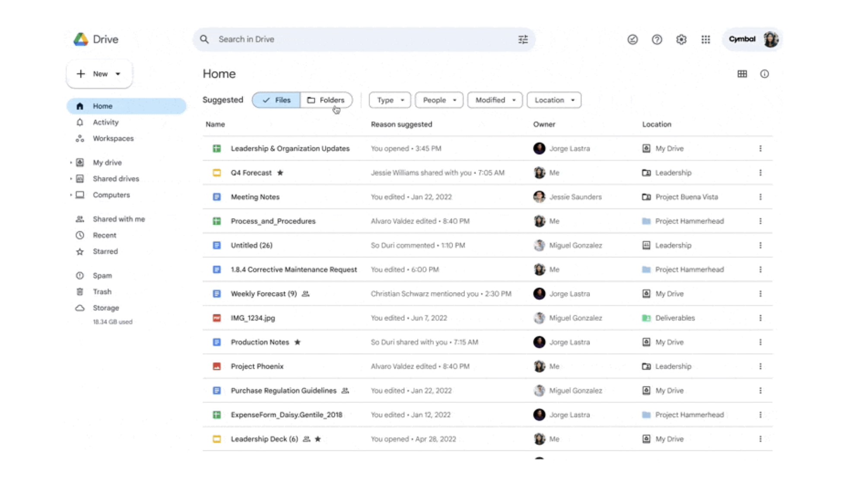Open the Help icon
This screenshot has height=504, width=864.
657,39
